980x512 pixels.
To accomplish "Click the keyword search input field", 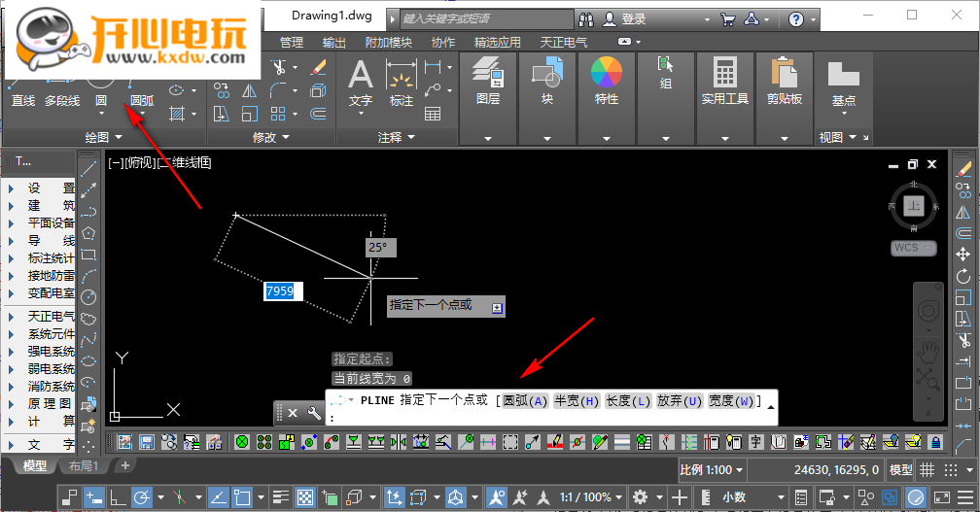I will click(x=486, y=18).
